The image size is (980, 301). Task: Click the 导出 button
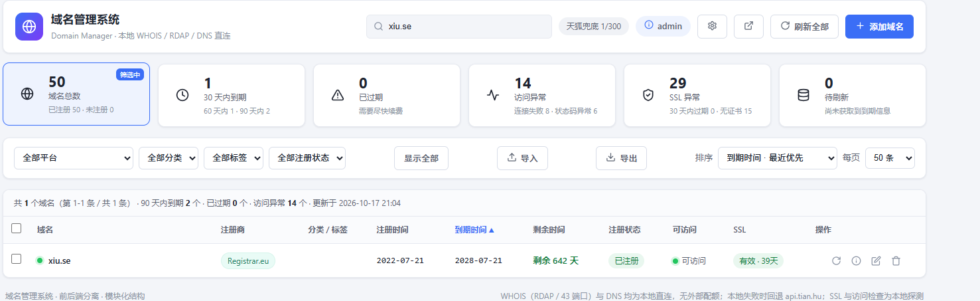pos(621,158)
